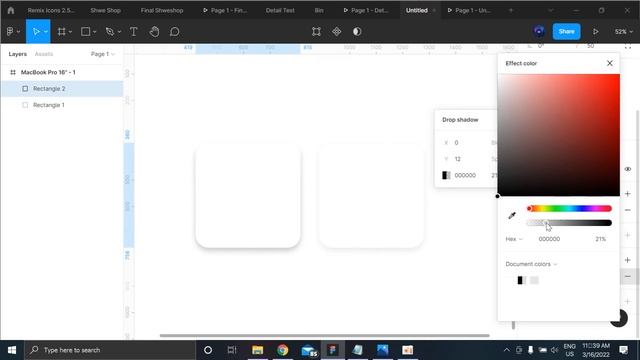Open Task View on taskbar
This screenshot has width=640, height=360.
coord(232,350)
